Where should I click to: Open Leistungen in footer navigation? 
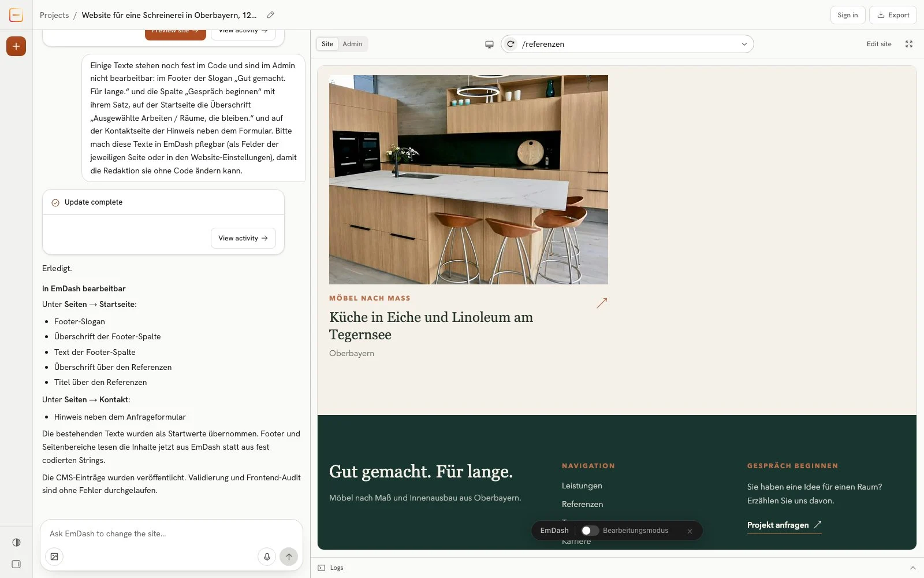pyautogui.click(x=582, y=486)
